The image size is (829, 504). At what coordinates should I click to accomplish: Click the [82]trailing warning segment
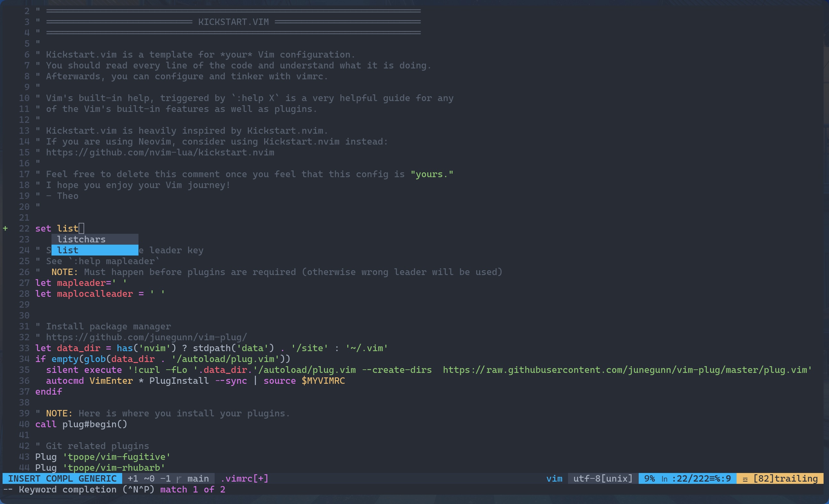point(785,478)
